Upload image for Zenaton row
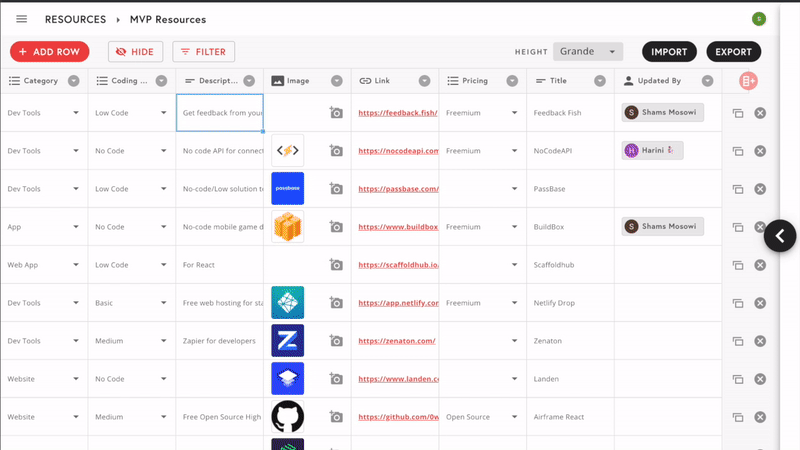Viewport: 800px width, 450px height. (336, 341)
